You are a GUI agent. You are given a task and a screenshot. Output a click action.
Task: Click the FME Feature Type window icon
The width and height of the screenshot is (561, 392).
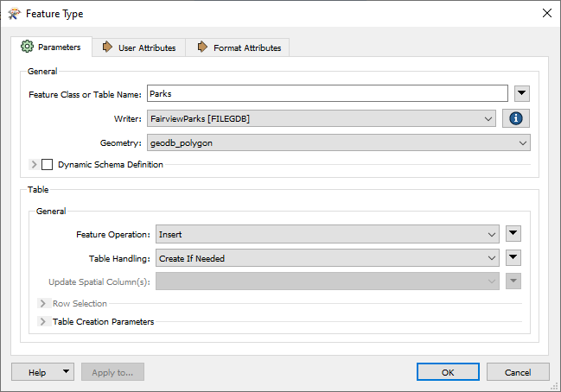(x=14, y=14)
